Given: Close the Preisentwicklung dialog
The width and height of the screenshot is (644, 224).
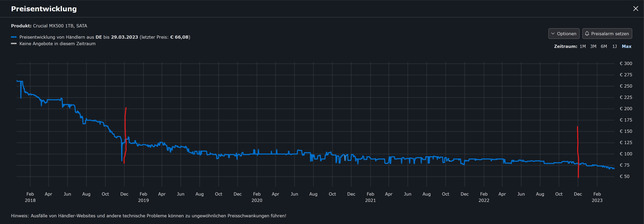Looking at the screenshot, I should pyautogui.click(x=635, y=9).
